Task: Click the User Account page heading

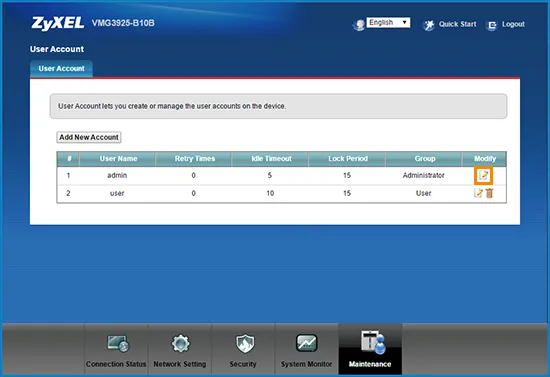Action: coord(57,49)
